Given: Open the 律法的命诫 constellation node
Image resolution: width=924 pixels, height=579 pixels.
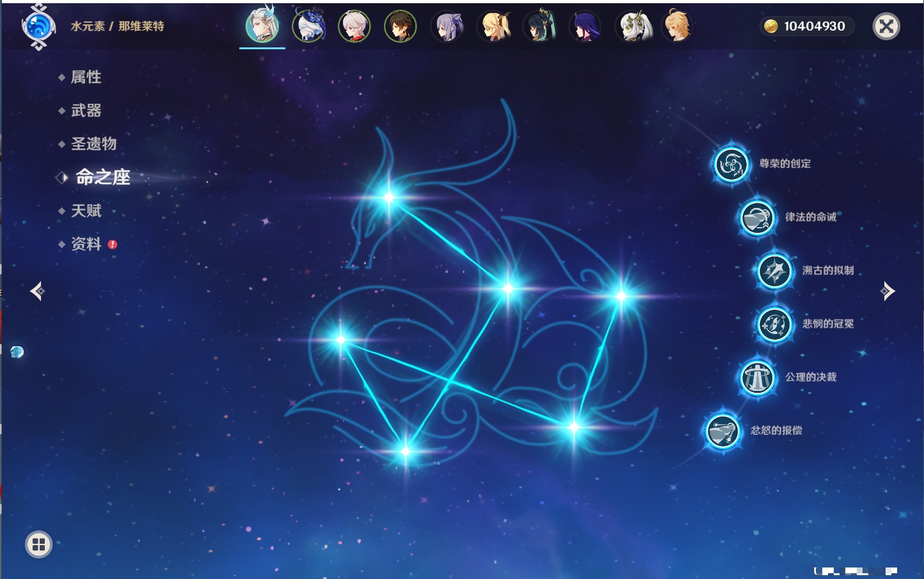Looking at the screenshot, I should coord(757,218).
